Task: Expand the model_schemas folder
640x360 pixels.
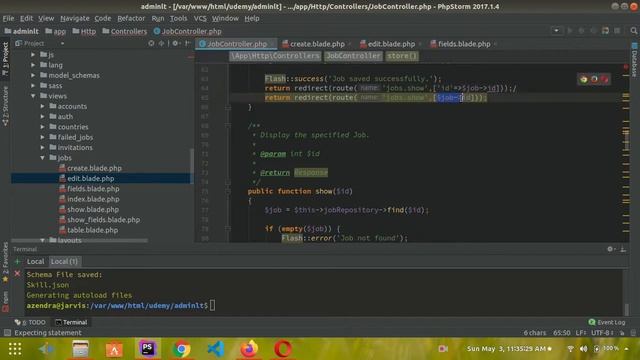Action: pyautogui.click(x=33, y=75)
